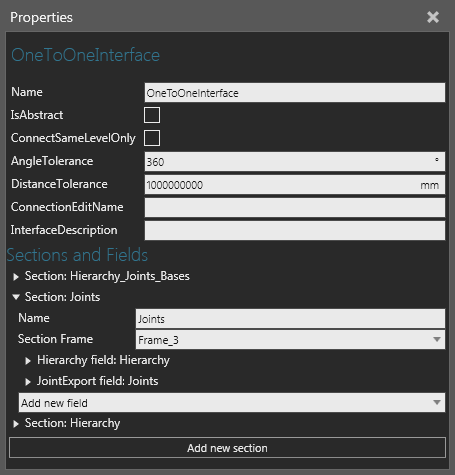Click the ConnectionEditName field
Image resolution: width=455 pixels, height=475 pixels.
click(x=295, y=208)
